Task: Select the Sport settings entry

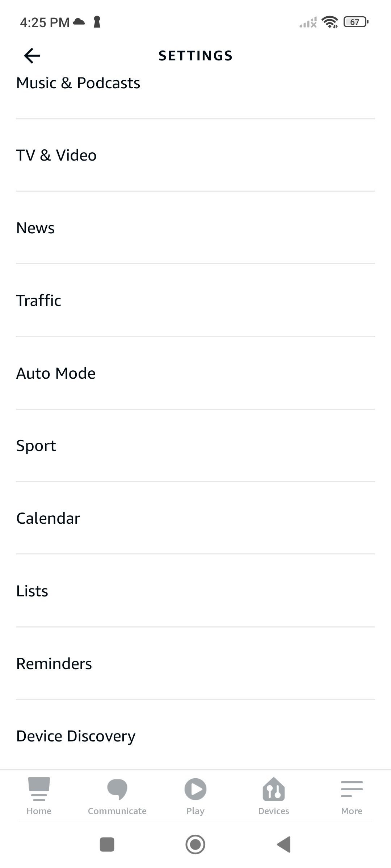Action: coord(36,446)
